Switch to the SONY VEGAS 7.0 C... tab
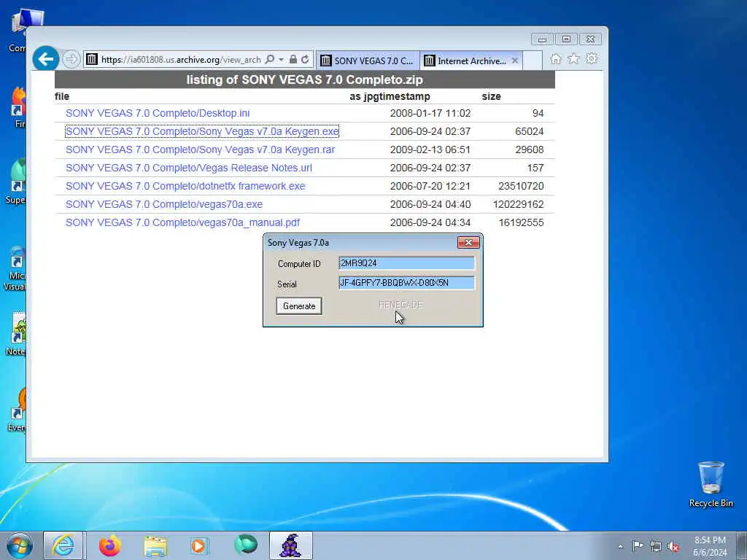 point(368,61)
